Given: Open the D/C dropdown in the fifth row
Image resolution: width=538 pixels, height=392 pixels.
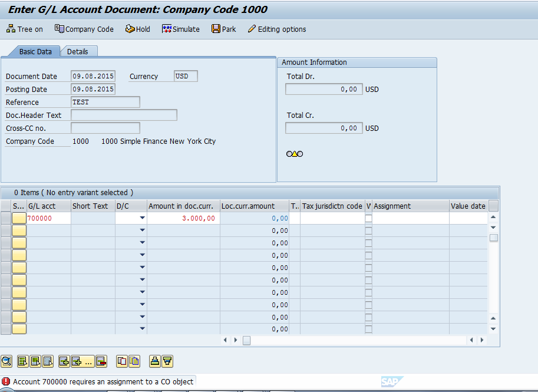Looking at the screenshot, I should click(143, 268).
